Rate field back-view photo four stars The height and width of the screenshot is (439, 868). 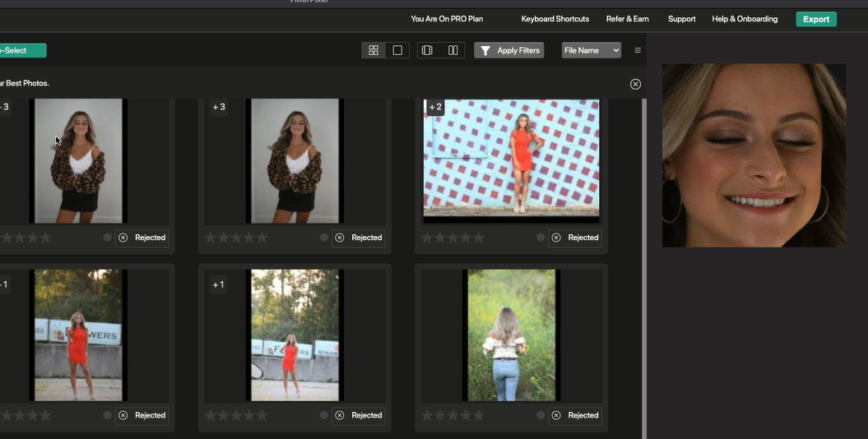pos(465,415)
